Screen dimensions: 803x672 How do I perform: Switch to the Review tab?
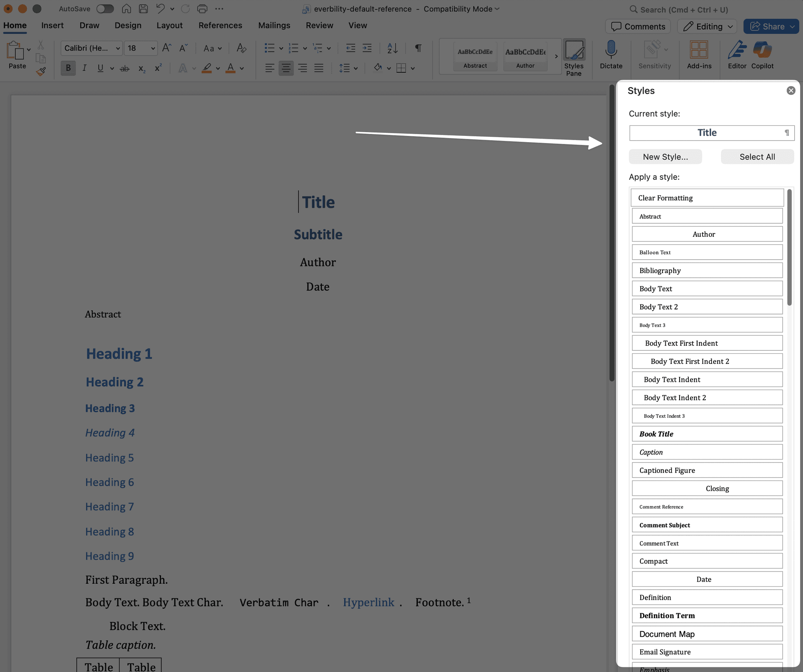[x=320, y=25]
